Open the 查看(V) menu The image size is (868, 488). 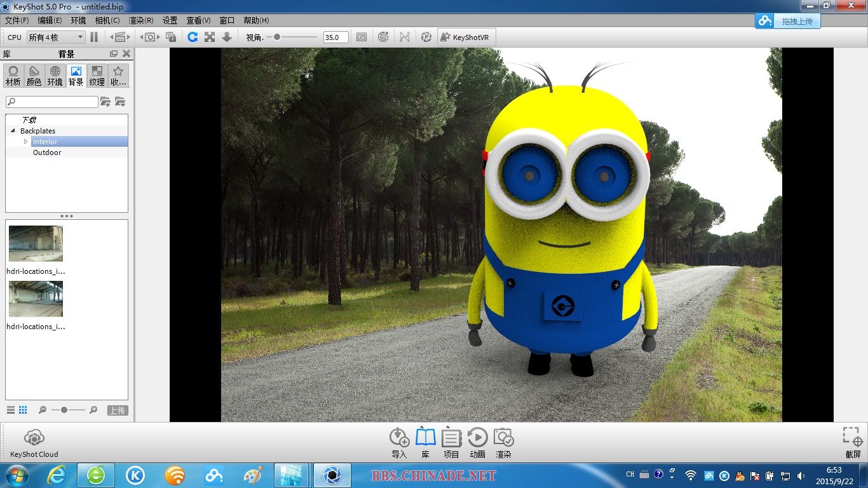tap(198, 20)
